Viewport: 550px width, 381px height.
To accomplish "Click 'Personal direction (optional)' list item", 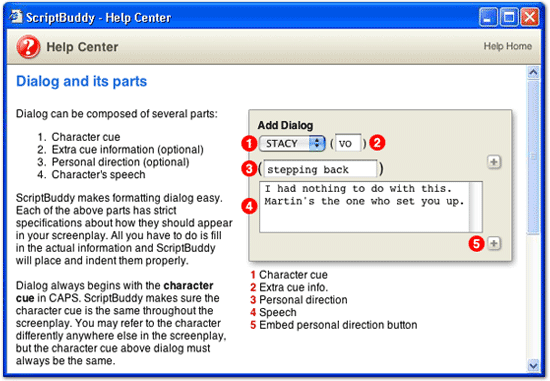I will 120,162.
